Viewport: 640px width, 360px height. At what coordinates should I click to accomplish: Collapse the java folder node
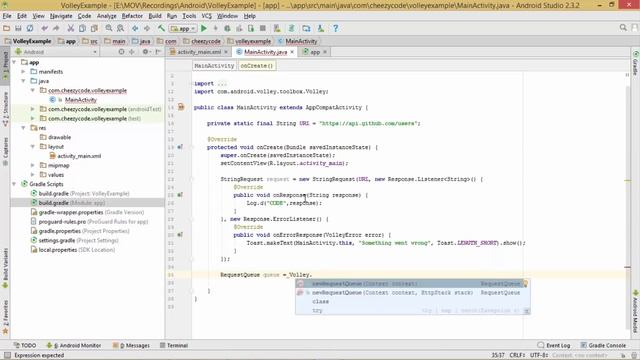click(24, 81)
